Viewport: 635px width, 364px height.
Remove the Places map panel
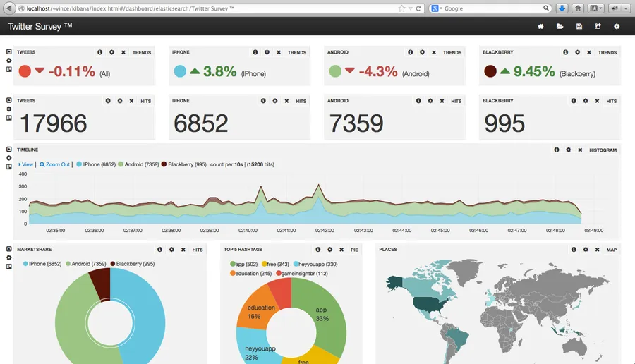pyautogui.click(x=598, y=250)
